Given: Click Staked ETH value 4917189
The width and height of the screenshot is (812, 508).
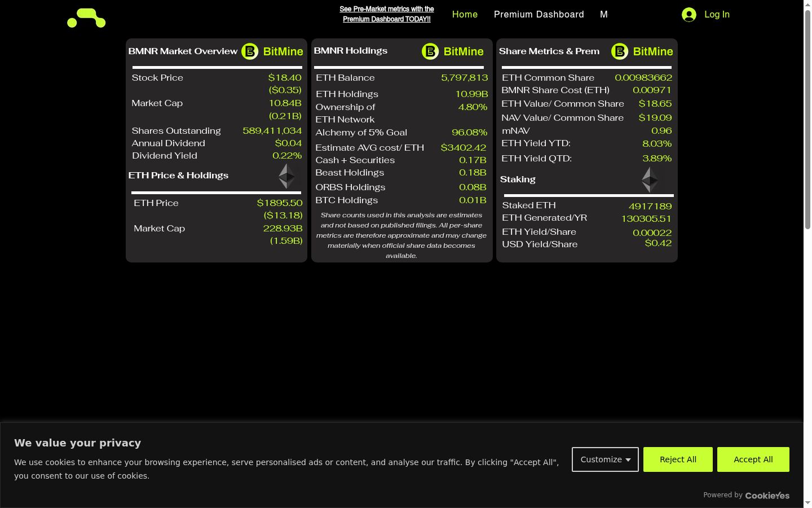Looking at the screenshot, I should point(650,207).
